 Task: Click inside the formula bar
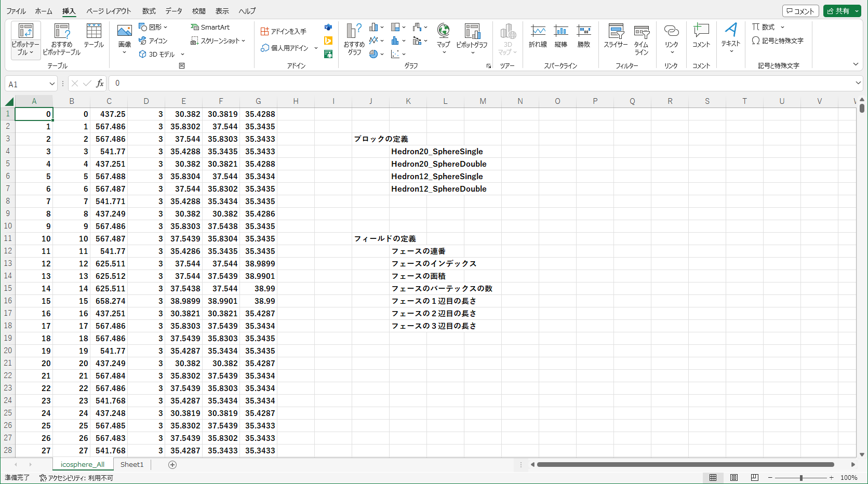[x=482, y=83]
